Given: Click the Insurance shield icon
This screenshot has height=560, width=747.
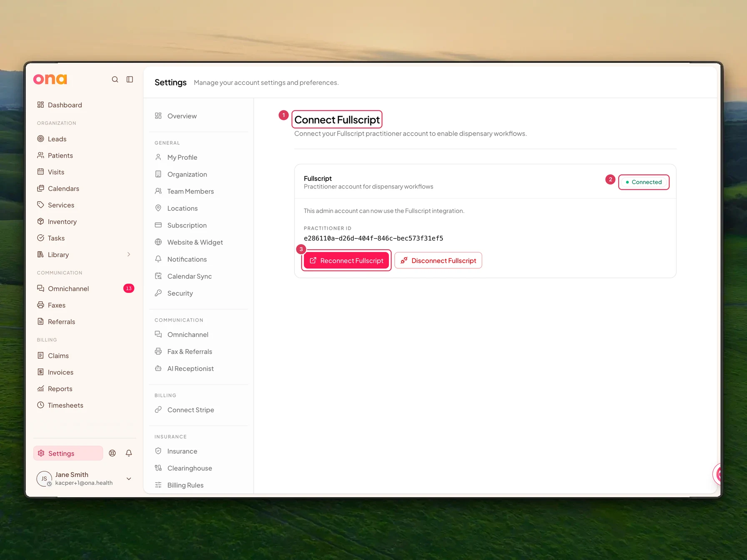Looking at the screenshot, I should click(158, 451).
